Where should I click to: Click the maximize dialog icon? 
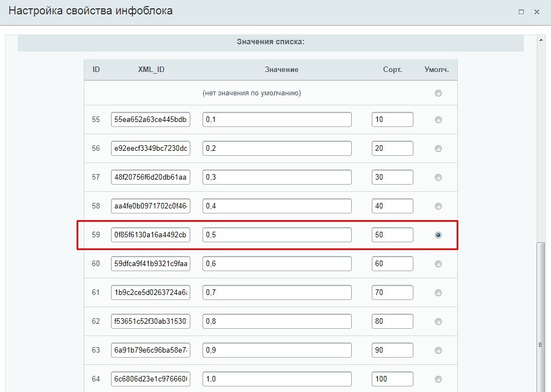pos(521,12)
